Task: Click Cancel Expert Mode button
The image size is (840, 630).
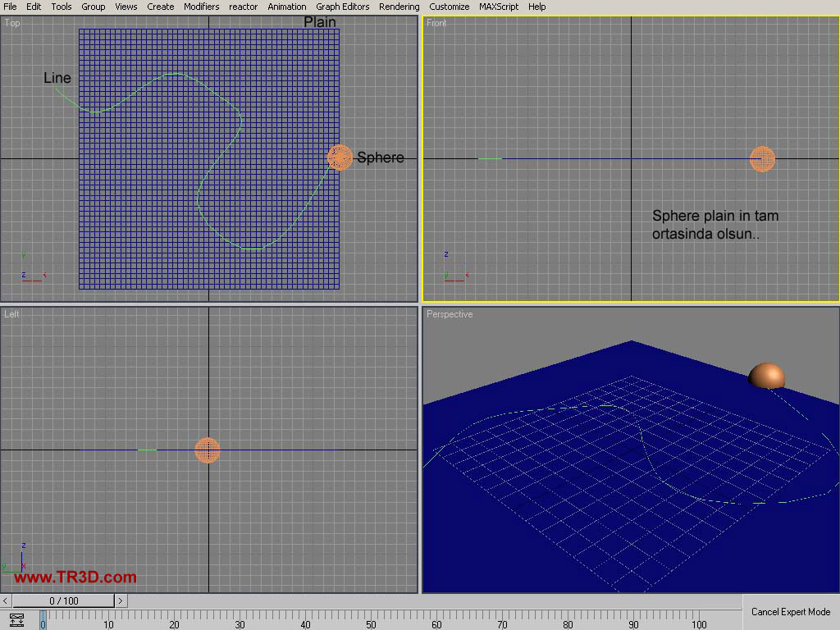Action: pos(791,612)
